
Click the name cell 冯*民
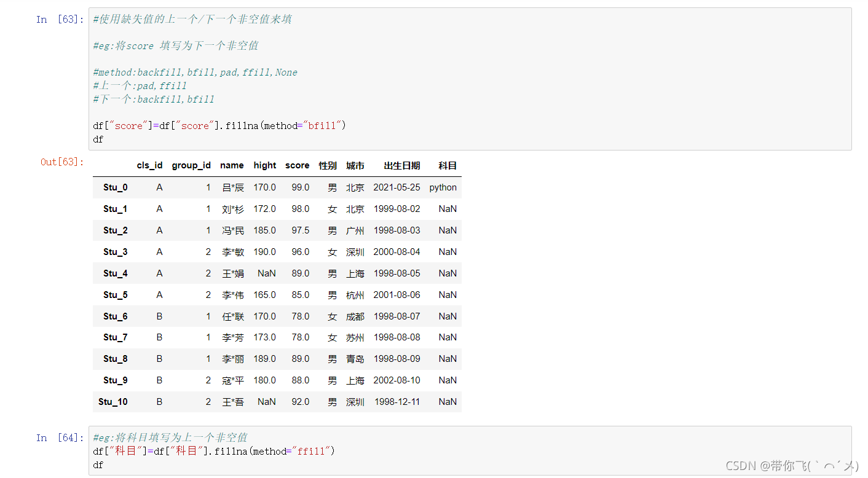(233, 230)
